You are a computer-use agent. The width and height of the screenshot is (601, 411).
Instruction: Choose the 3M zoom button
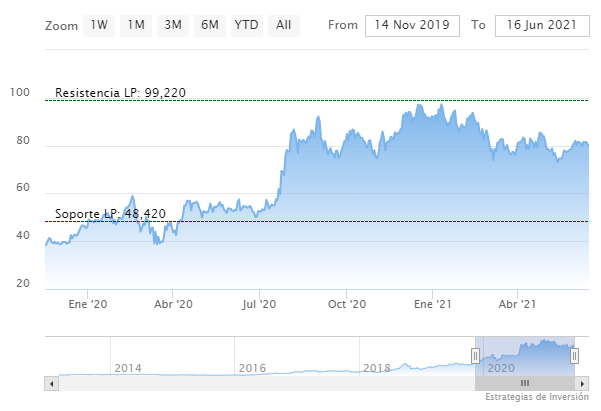pos(173,25)
